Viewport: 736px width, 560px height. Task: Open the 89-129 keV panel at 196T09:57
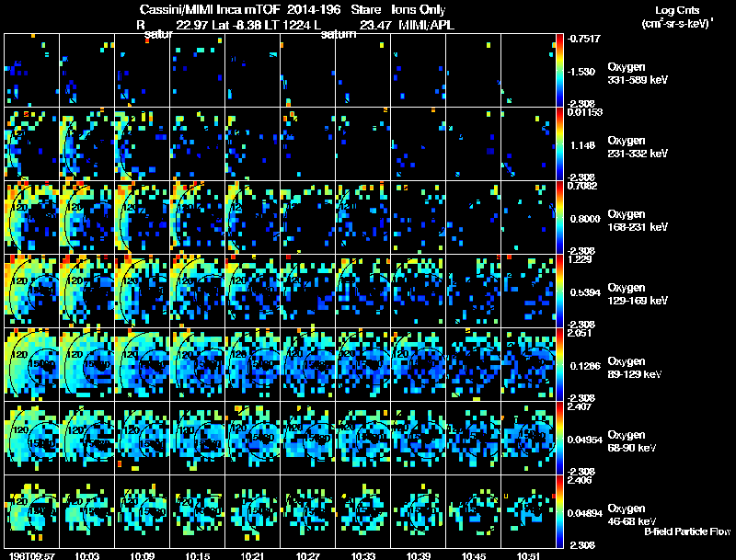click(32, 365)
